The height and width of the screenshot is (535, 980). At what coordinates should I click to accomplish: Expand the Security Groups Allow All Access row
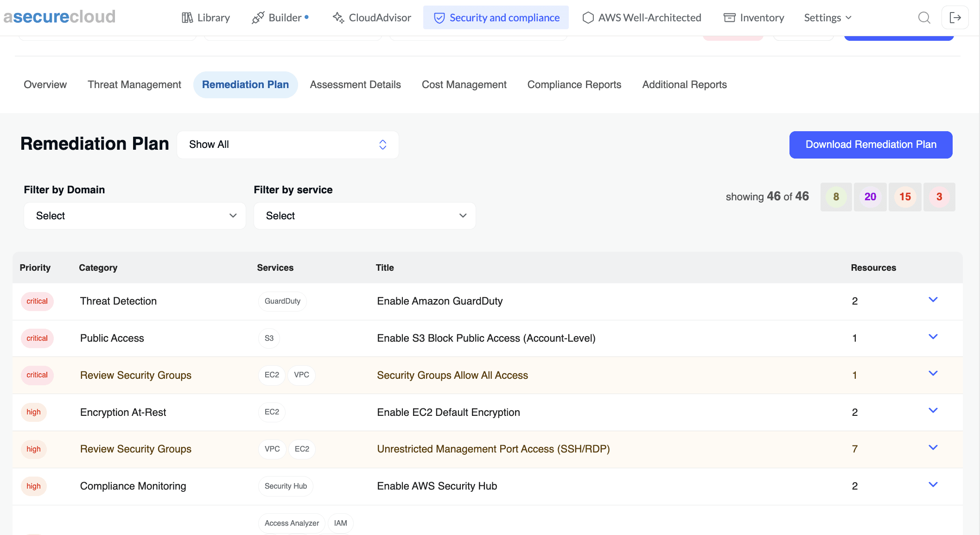[x=933, y=373]
